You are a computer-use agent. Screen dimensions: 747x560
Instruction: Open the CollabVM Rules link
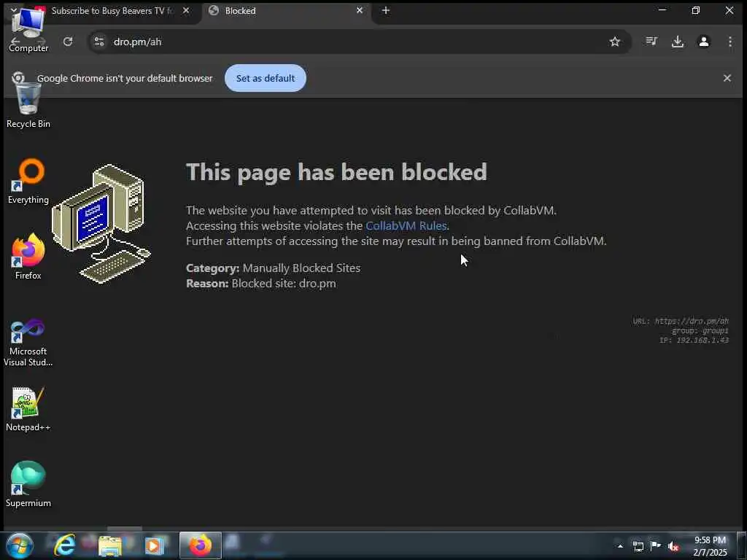406,226
